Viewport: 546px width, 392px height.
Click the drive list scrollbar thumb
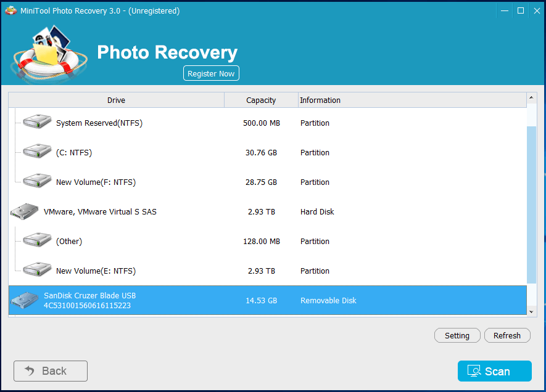531,205
